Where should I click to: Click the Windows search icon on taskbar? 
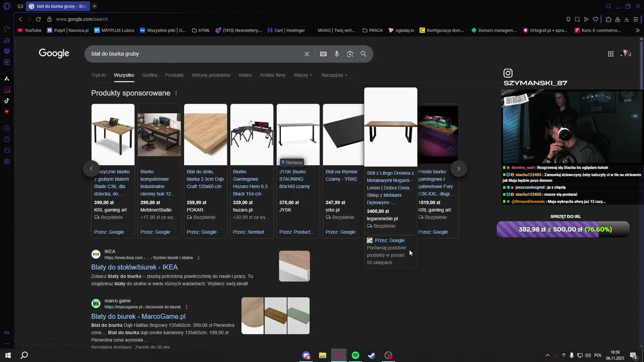click(24, 355)
